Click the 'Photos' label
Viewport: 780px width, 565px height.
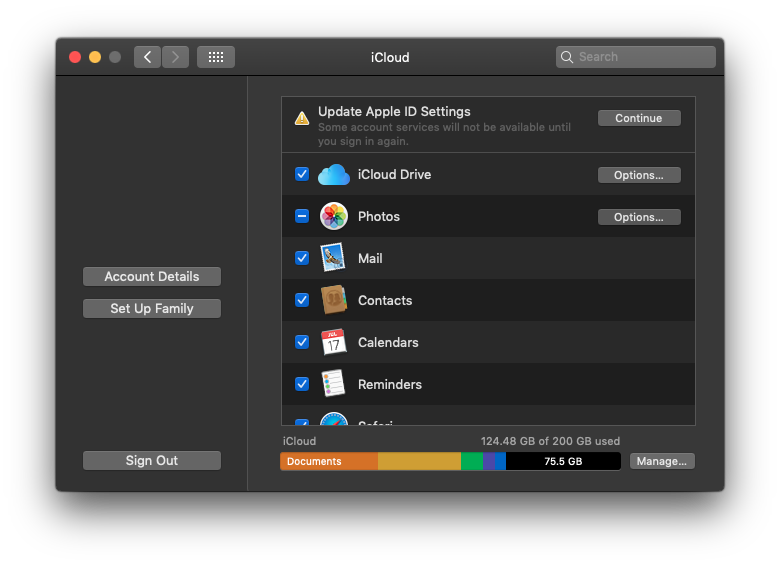coord(379,216)
